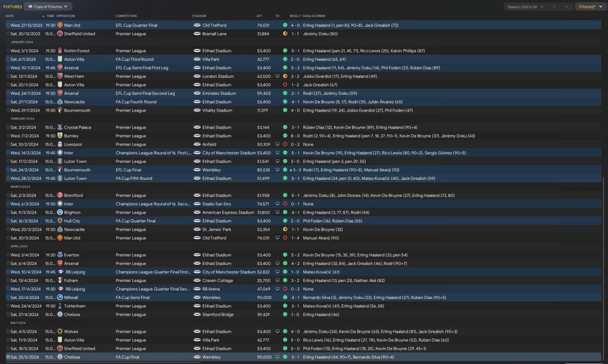Sort by the Result column header

[x=295, y=16]
